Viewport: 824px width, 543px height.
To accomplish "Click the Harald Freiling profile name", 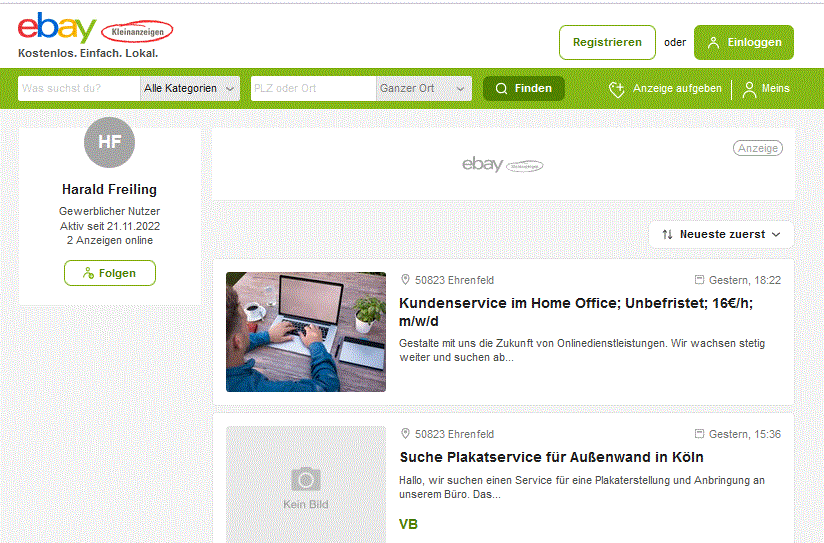I will coord(109,189).
